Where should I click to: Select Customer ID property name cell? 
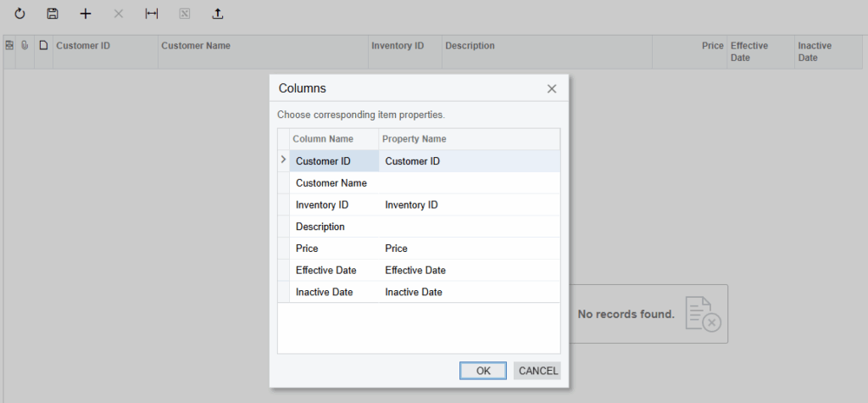[468, 161]
